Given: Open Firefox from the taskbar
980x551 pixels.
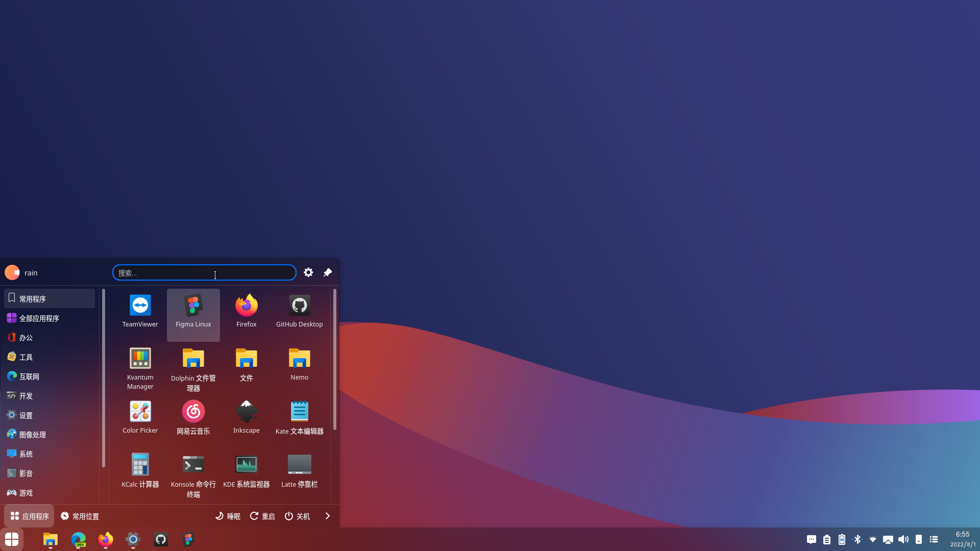Looking at the screenshot, I should pyautogui.click(x=106, y=539).
